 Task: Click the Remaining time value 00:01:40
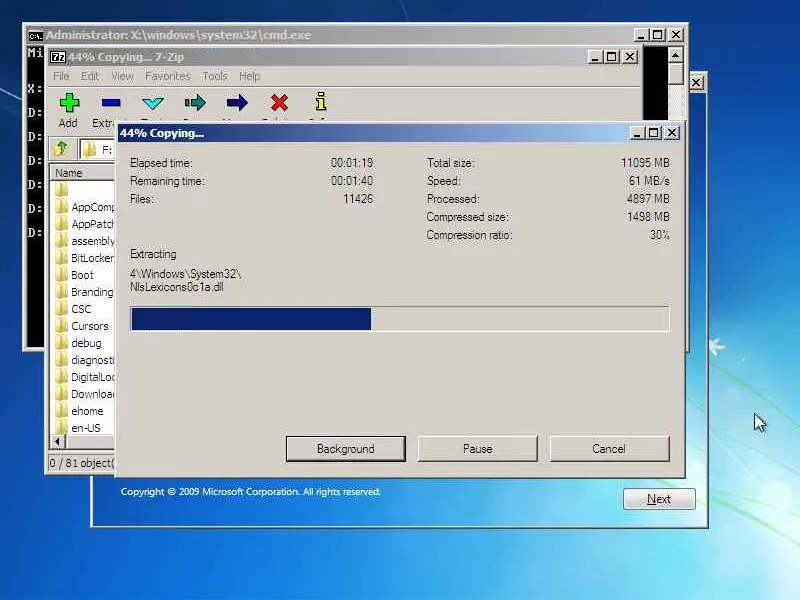[x=352, y=181]
